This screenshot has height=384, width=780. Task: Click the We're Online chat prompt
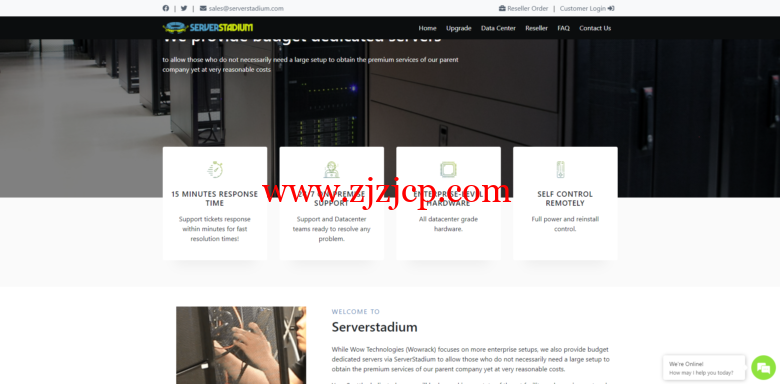[x=704, y=368]
